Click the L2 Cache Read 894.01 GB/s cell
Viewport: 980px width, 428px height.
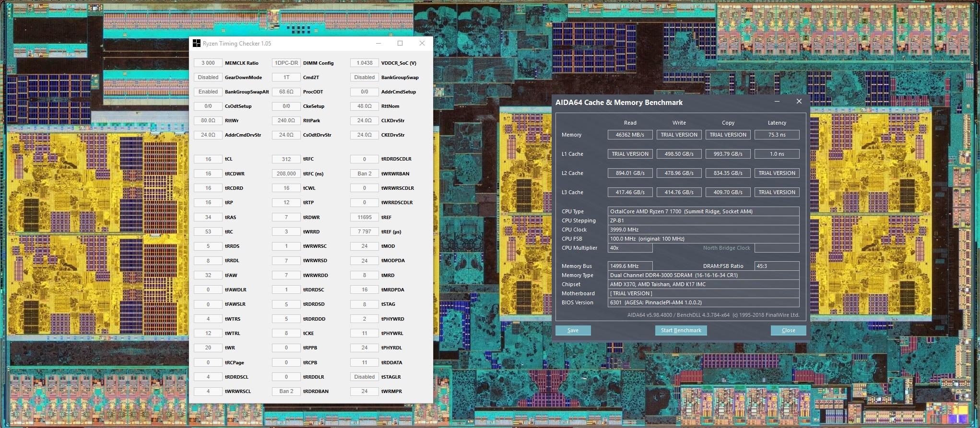tap(630, 173)
